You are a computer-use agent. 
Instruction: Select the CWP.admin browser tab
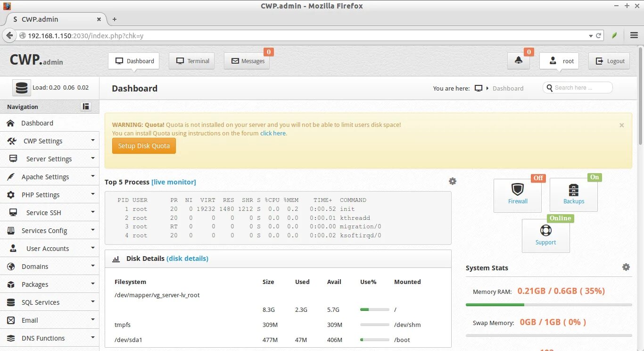point(56,19)
